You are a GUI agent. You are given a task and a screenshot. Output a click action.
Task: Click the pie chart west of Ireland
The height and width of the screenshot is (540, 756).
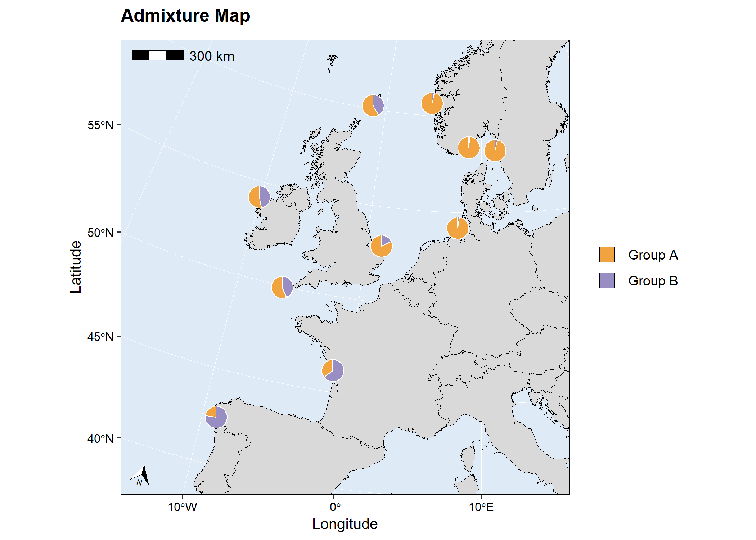click(259, 197)
